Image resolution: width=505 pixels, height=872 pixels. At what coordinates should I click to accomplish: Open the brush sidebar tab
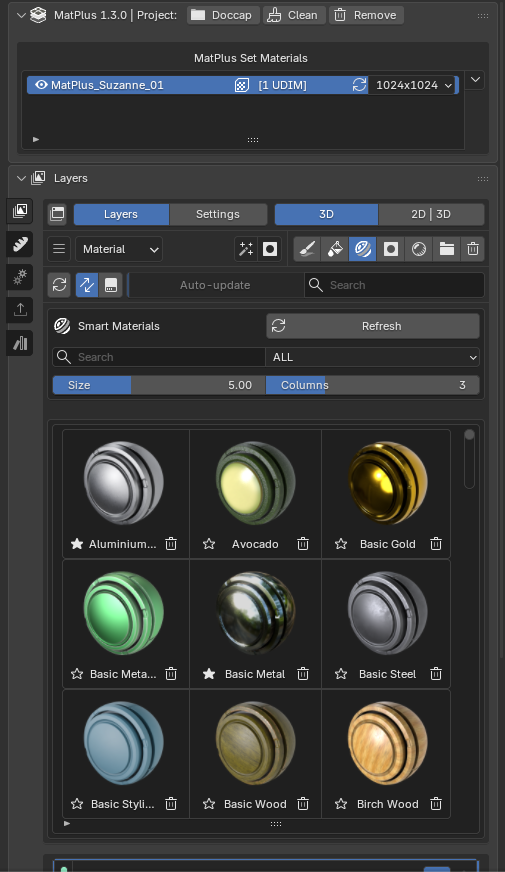(20, 244)
